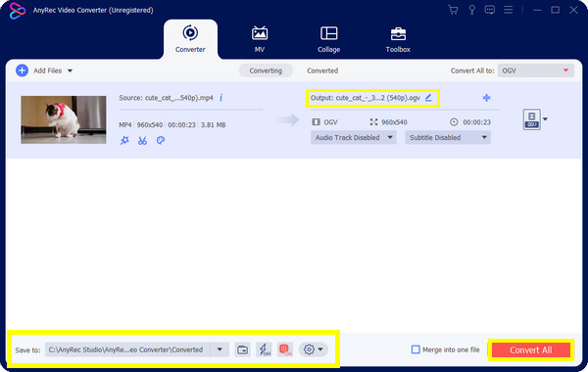Click the output 00:00:23 duration text
Screen dimensions: 588x372
pyautogui.click(x=476, y=122)
